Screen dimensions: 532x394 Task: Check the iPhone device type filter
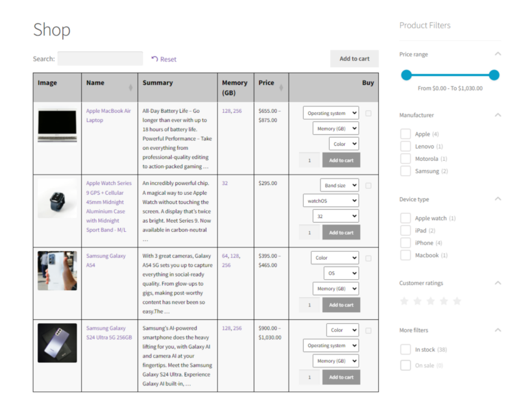[x=406, y=243]
